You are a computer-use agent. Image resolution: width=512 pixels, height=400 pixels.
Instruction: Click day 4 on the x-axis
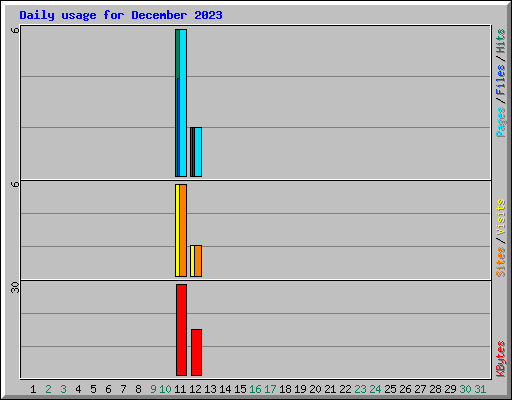[78, 389]
